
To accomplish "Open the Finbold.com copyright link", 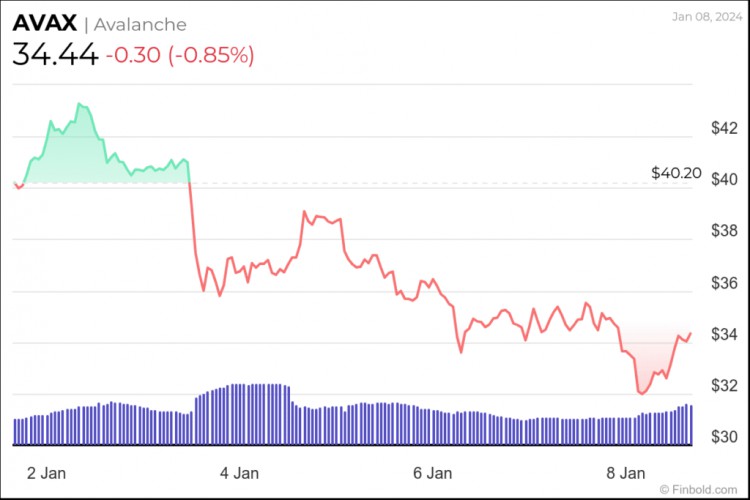I will coord(698,490).
